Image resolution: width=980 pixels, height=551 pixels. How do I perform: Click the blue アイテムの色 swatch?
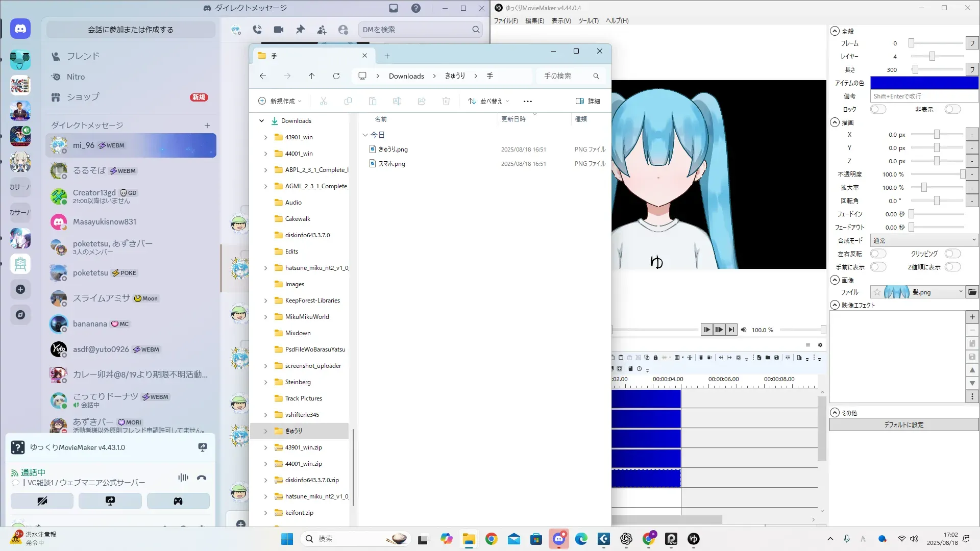(924, 83)
